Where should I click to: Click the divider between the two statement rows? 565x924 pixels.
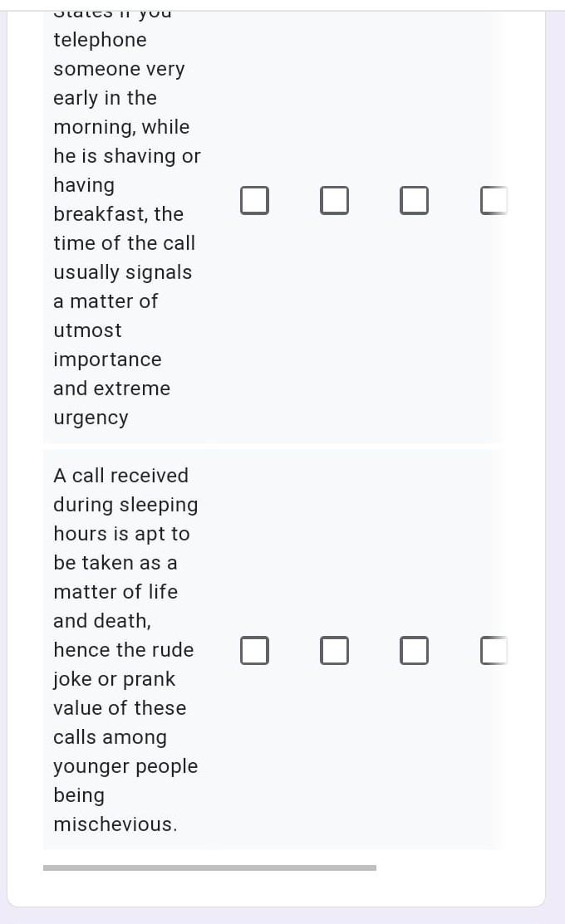pyautogui.click(x=274, y=446)
